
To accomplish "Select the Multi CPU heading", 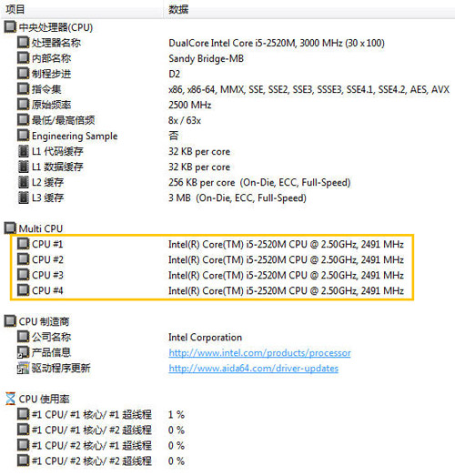I will 41,228.
